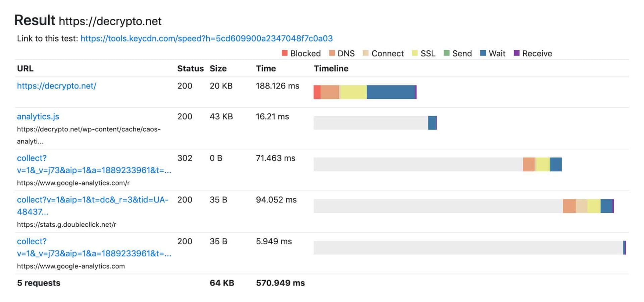Open the https://decrypto.net/ request link
Viewport: 644px width, 302px height.
pos(57,86)
